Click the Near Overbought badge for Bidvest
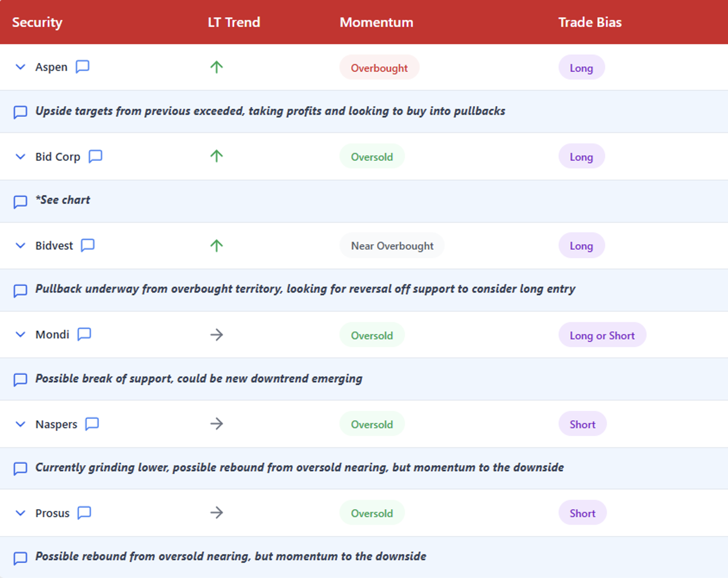The image size is (728, 578). click(392, 246)
